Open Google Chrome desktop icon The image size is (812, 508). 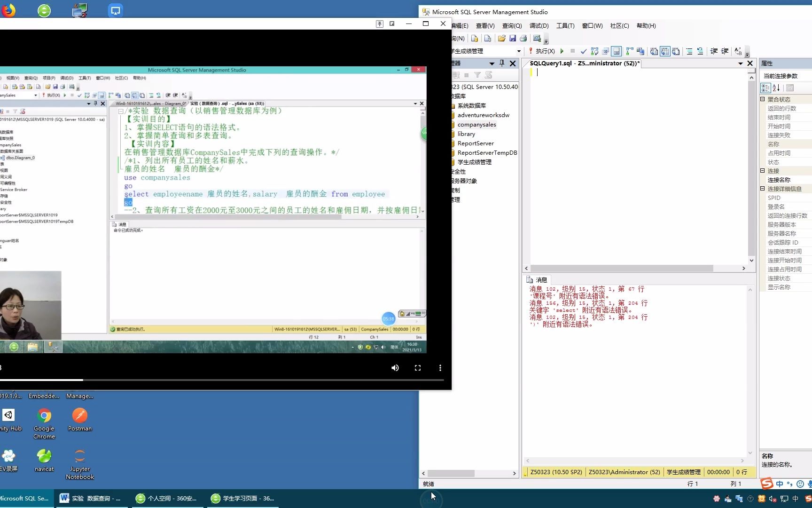(44, 423)
